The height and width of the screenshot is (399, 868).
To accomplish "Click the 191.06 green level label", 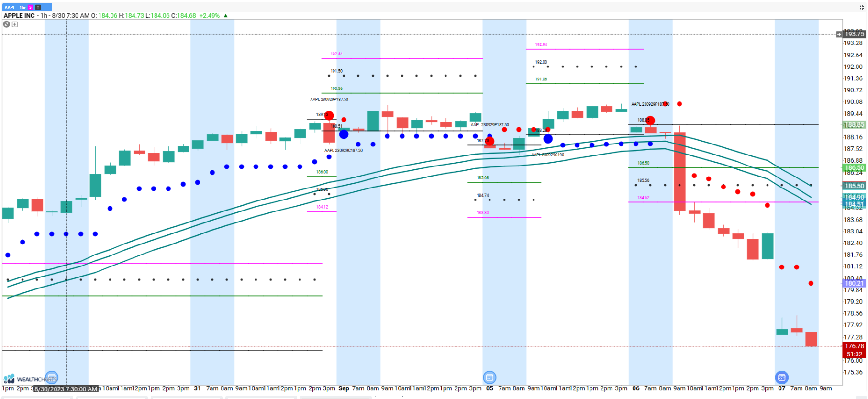I will (541, 79).
